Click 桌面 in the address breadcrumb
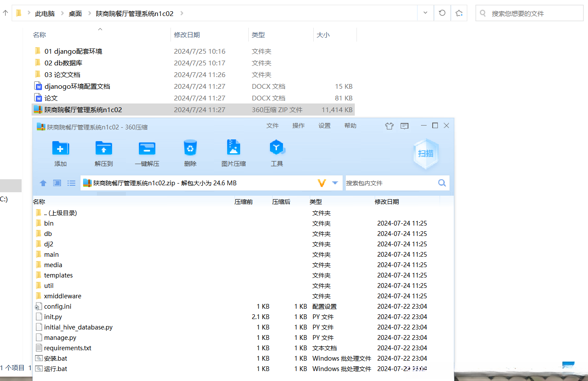The height and width of the screenshot is (381, 588). pos(75,13)
